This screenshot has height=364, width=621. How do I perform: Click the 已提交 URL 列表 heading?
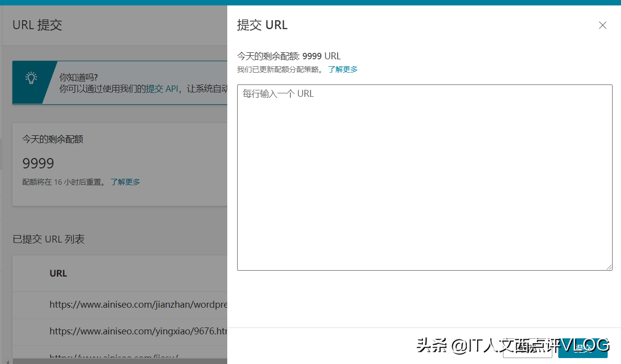click(48, 239)
